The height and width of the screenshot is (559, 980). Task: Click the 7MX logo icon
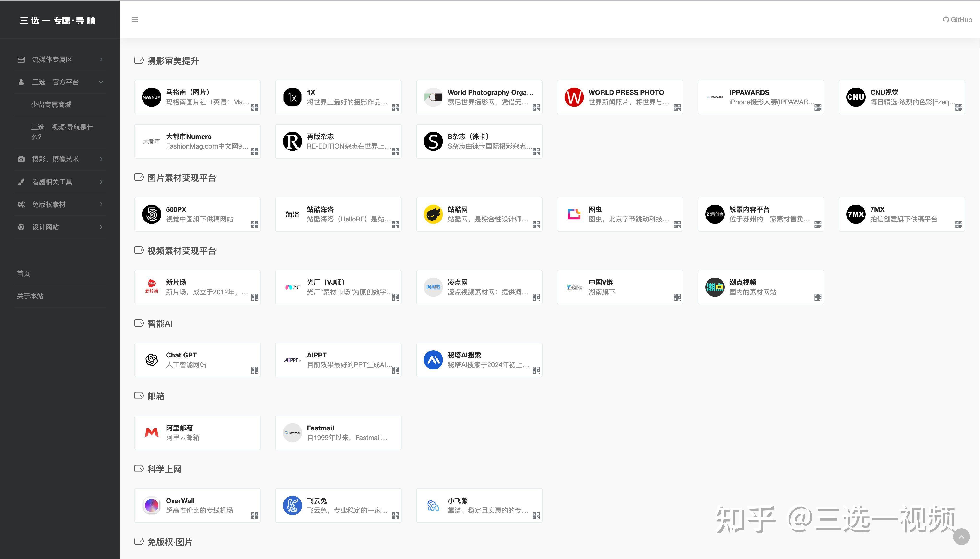(856, 214)
